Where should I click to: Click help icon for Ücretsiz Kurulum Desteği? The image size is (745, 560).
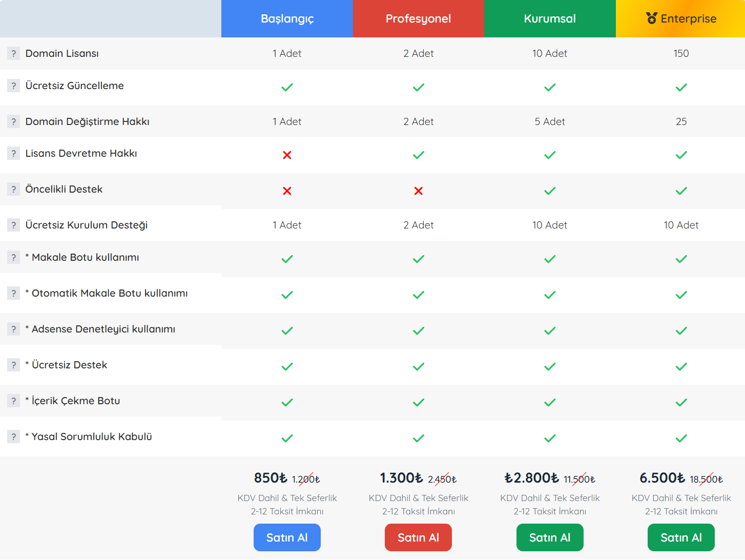point(13,225)
